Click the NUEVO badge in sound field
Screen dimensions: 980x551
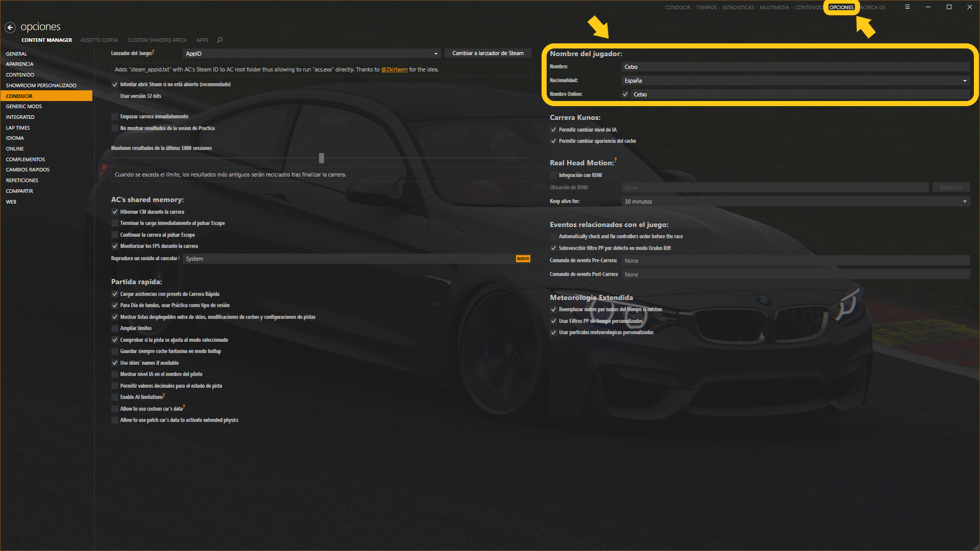[x=523, y=259]
